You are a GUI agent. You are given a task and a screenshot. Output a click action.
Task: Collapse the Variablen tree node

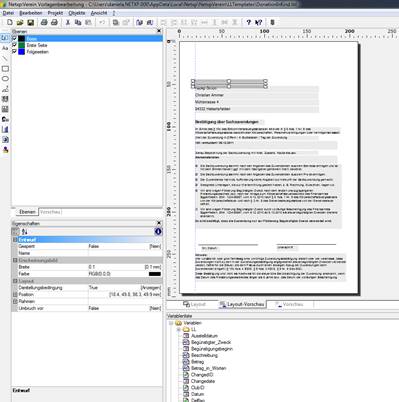pos(171,323)
